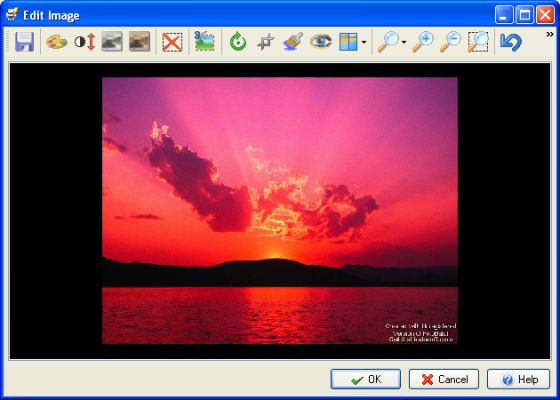Click the split view compare icon
560x400 pixels.
point(348,42)
